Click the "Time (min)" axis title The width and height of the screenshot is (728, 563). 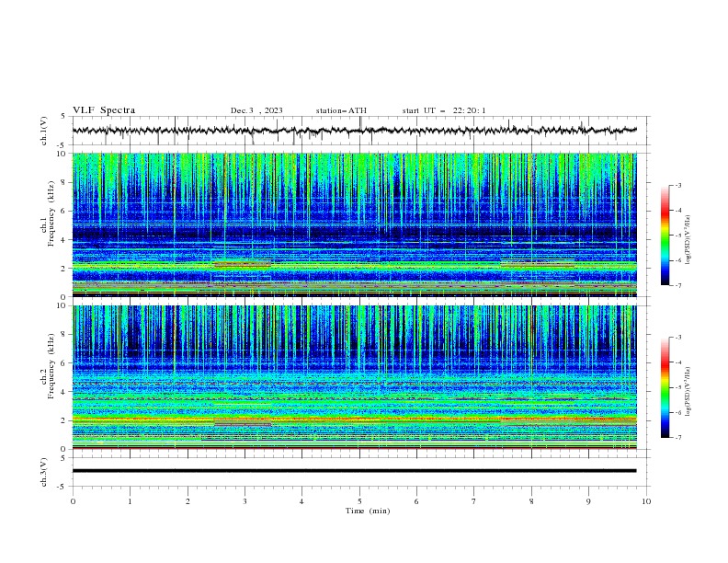coord(368,511)
